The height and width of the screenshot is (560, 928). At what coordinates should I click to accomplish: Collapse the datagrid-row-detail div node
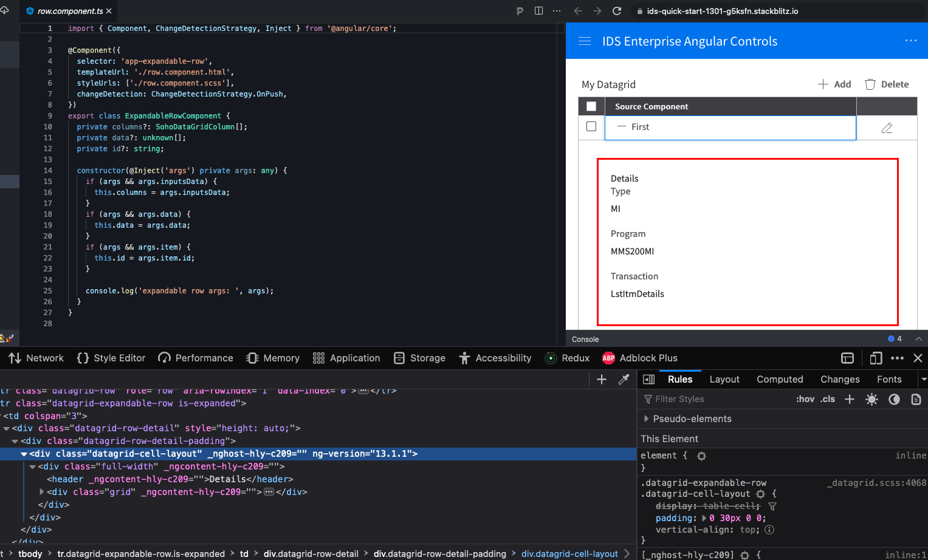(6, 428)
